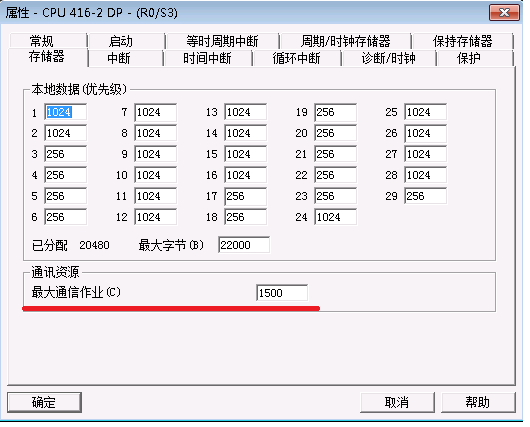The height and width of the screenshot is (427, 530).
Task: Click the priority 14 local data field
Action: click(245, 133)
